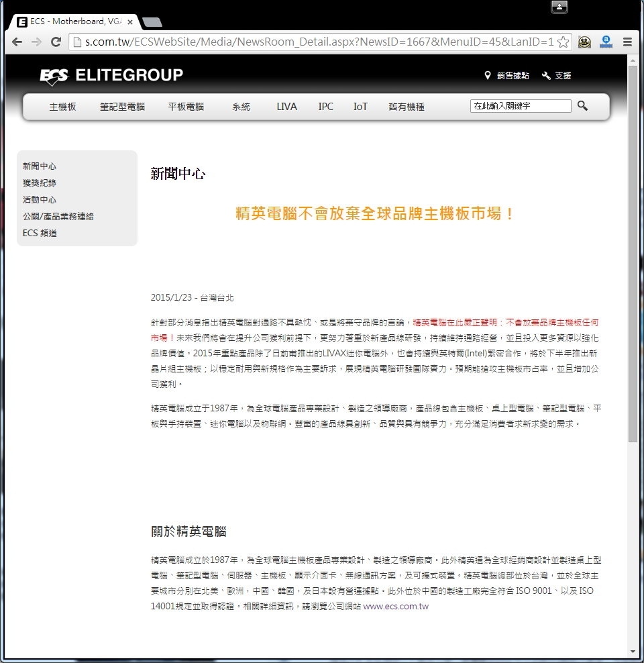
Task: Click the location pin icon for 銷售據點
Action: [x=487, y=75]
